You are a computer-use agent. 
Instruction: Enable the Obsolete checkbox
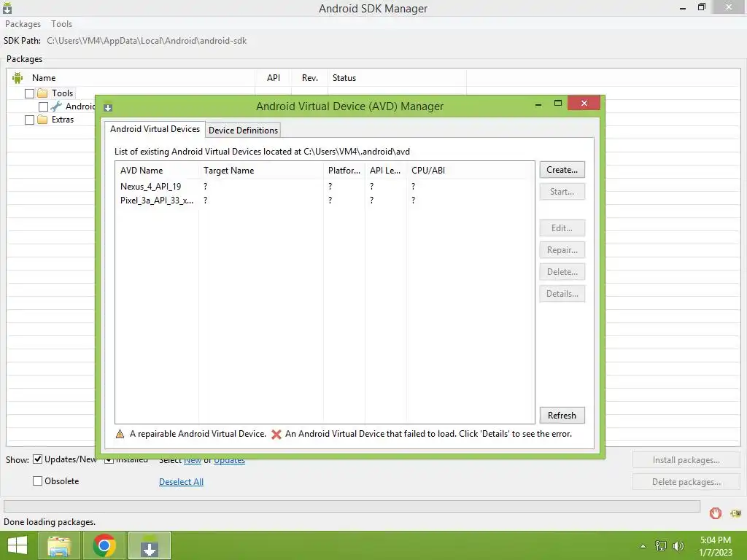pos(37,481)
